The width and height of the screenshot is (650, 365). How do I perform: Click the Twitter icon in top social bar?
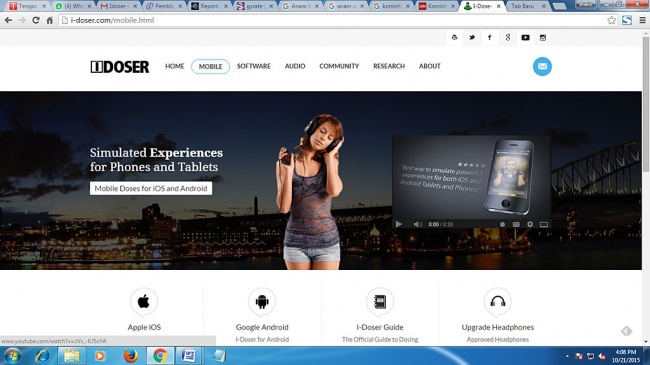click(472, 37)
